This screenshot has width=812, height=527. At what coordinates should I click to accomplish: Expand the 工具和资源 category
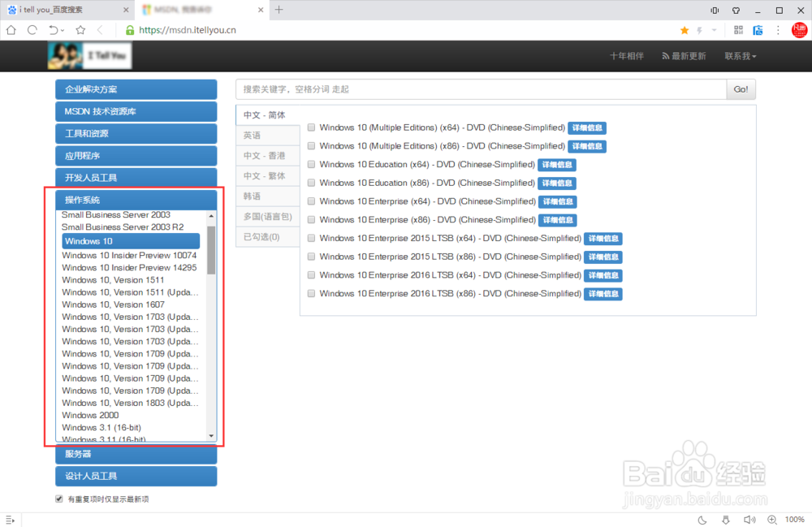pyautogui.click(x=136, y=133)
